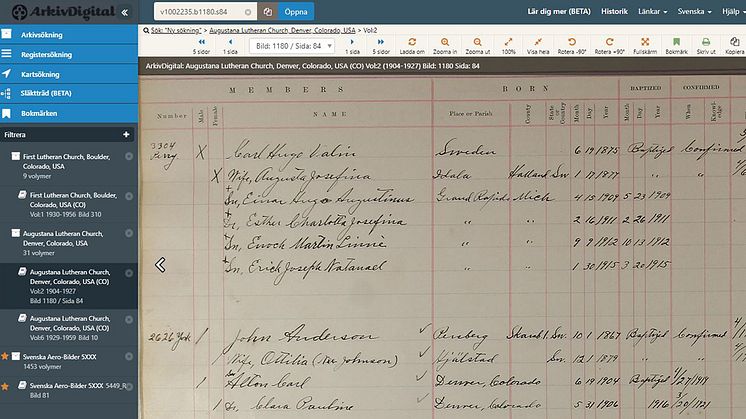This screenshot has width=746, height=419.
Task: Open Augustana Lutheran Church breadcrumb link
Action: pyautogui.click(x=282, y=30)
